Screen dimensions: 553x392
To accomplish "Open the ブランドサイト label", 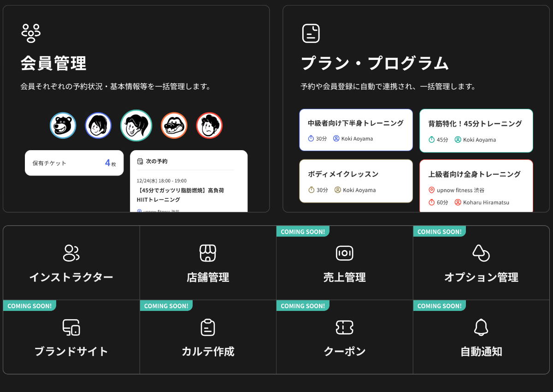I will pos(71,351).
